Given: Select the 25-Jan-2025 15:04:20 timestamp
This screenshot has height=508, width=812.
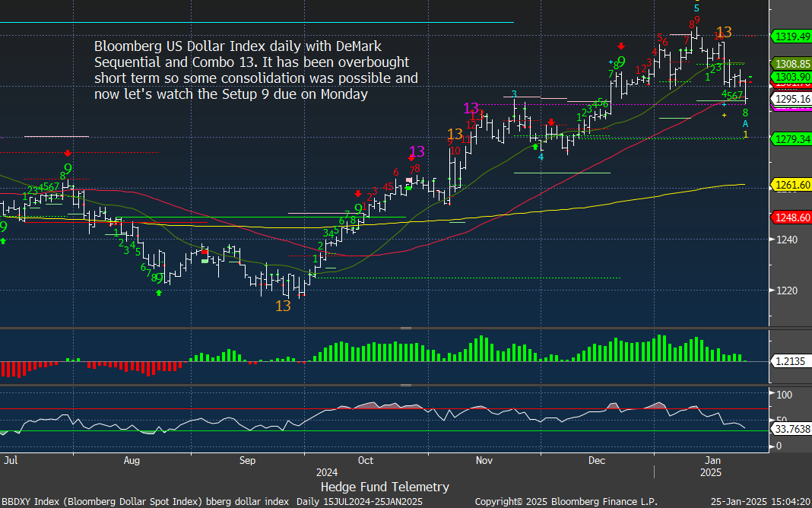Looking at the screenshot, I should point(761,501).
